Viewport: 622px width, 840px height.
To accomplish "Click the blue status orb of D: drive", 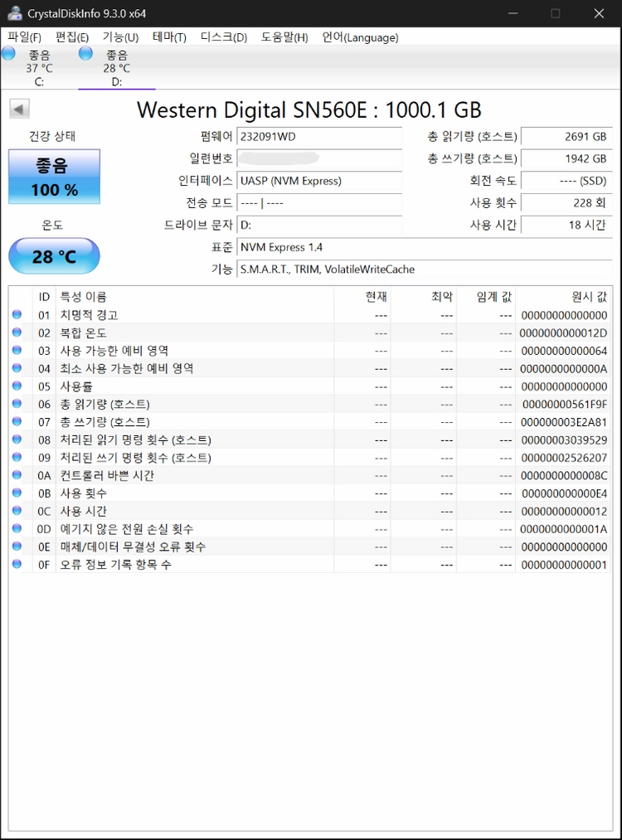I will tap(85, 53).
